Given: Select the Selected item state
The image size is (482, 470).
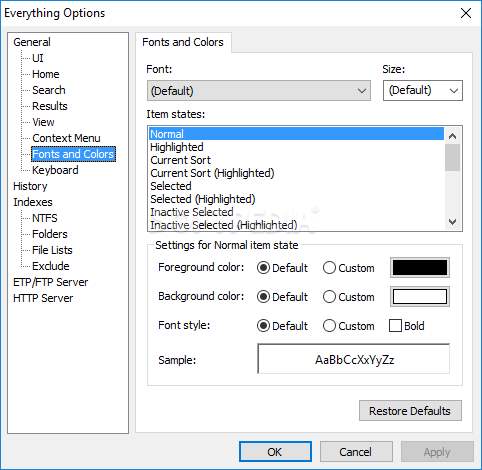Looking at the screenshot, I should pos(296,186).
